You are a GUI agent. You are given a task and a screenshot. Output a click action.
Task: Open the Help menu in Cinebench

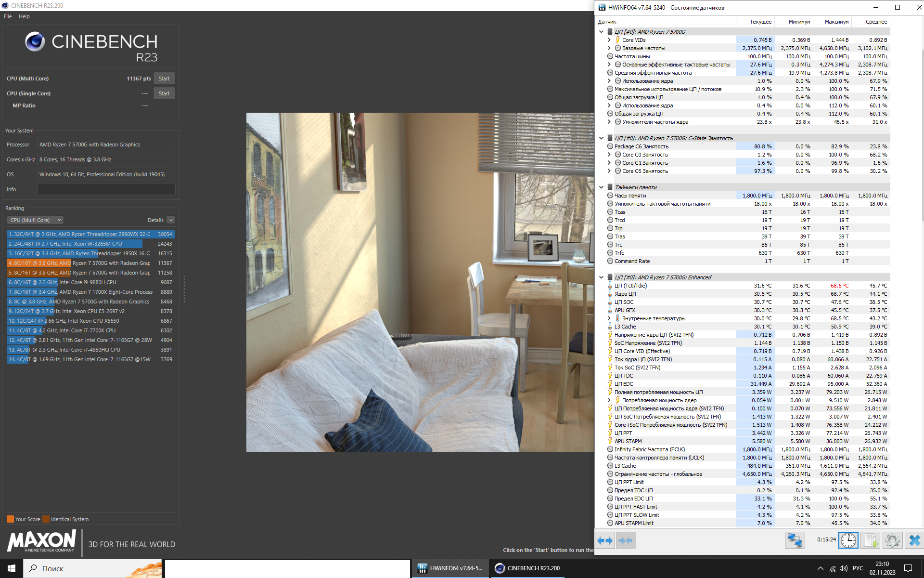click(x=24, y=16)
